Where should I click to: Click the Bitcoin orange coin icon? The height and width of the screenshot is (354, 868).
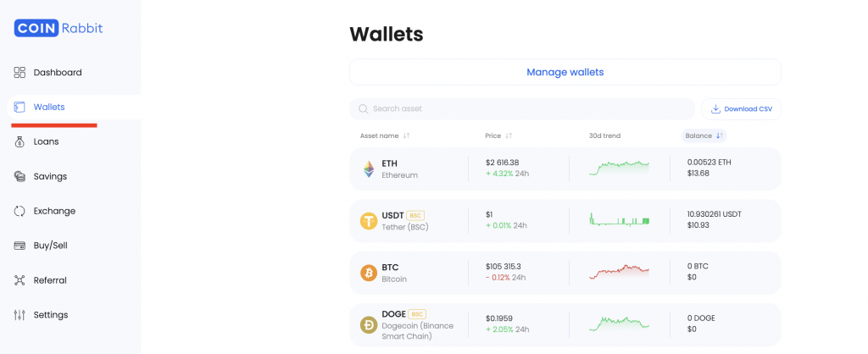click(x=369, y=273)
